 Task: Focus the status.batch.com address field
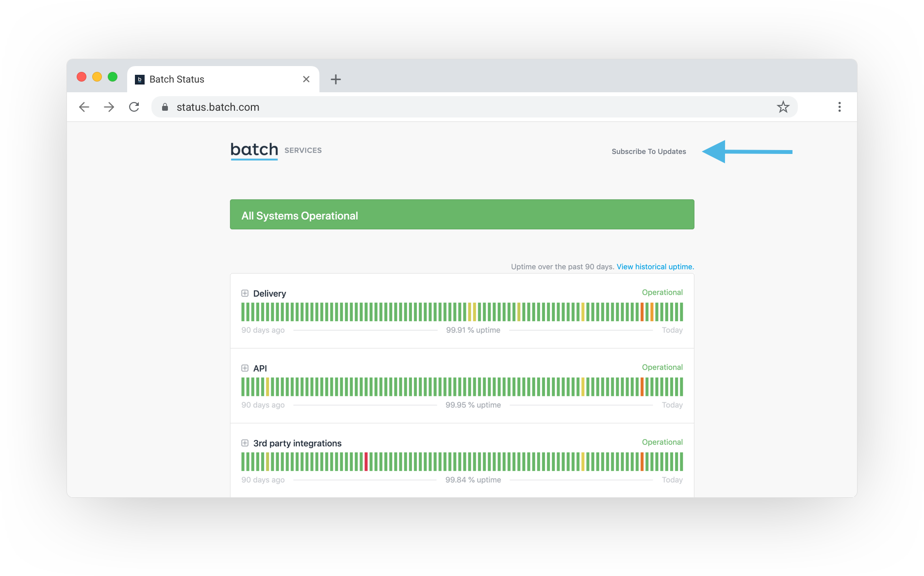(x=475, y=107)
